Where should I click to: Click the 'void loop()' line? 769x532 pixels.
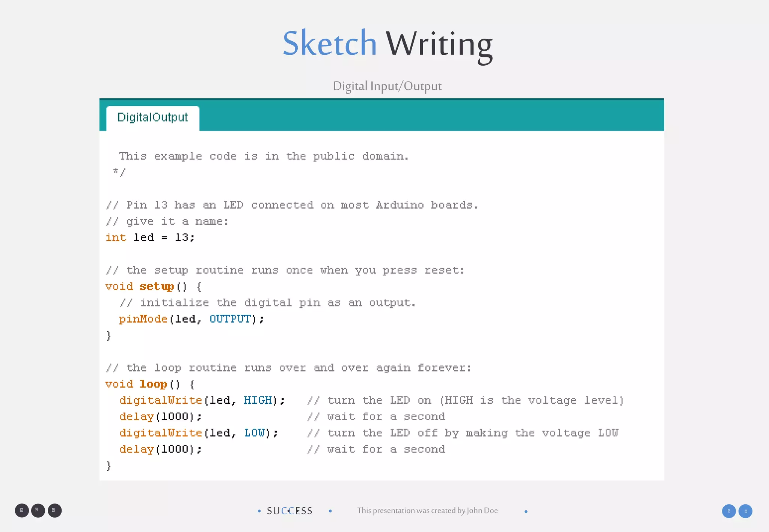pos(149,384)
